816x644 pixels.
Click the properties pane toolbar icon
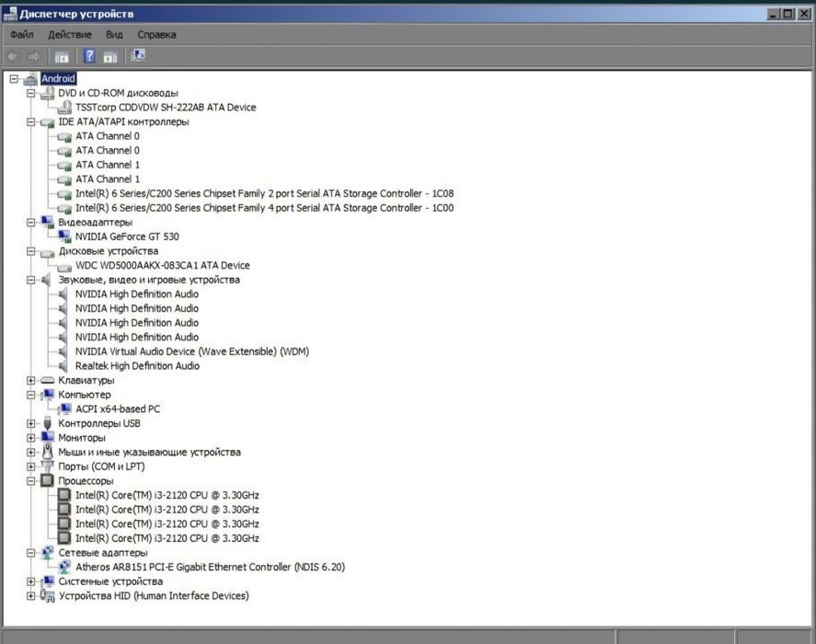coord(109,57)
